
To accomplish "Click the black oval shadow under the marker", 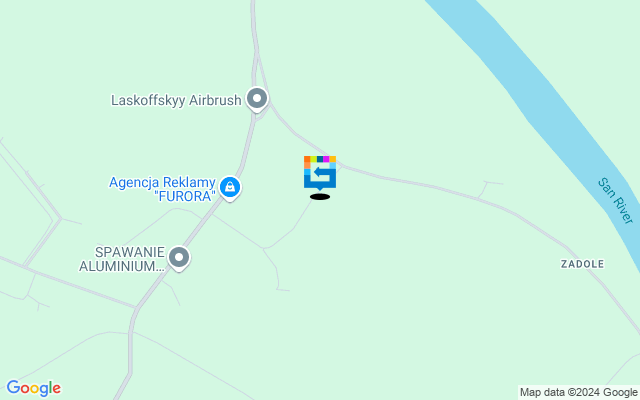I will pyautogui.click(x=320, y=197).
